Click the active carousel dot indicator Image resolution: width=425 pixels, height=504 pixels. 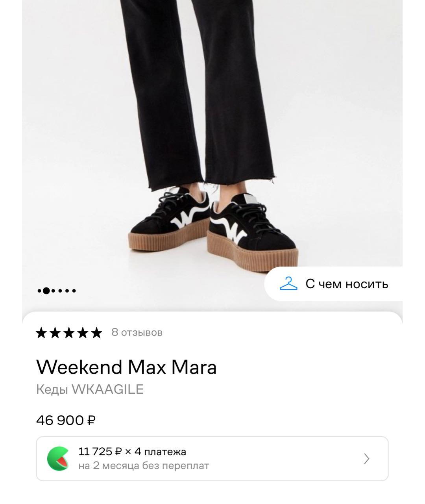46,291
